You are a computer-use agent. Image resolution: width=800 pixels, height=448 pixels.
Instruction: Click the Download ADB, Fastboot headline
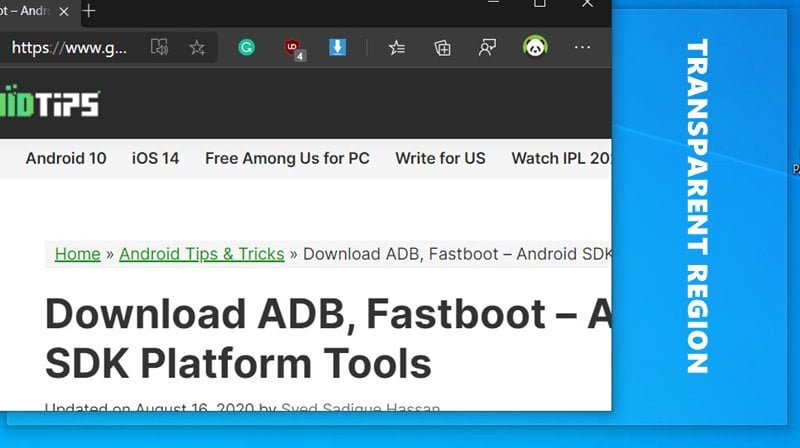tap(328, 338)
